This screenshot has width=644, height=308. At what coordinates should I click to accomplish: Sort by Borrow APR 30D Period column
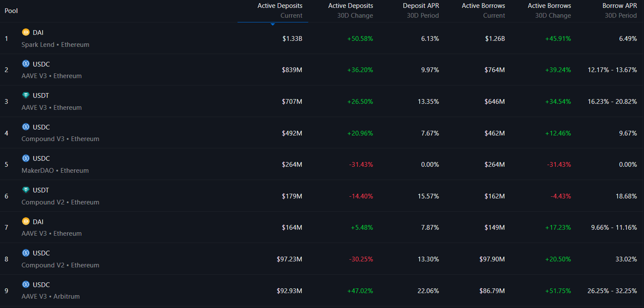click(x=620, y=11)
